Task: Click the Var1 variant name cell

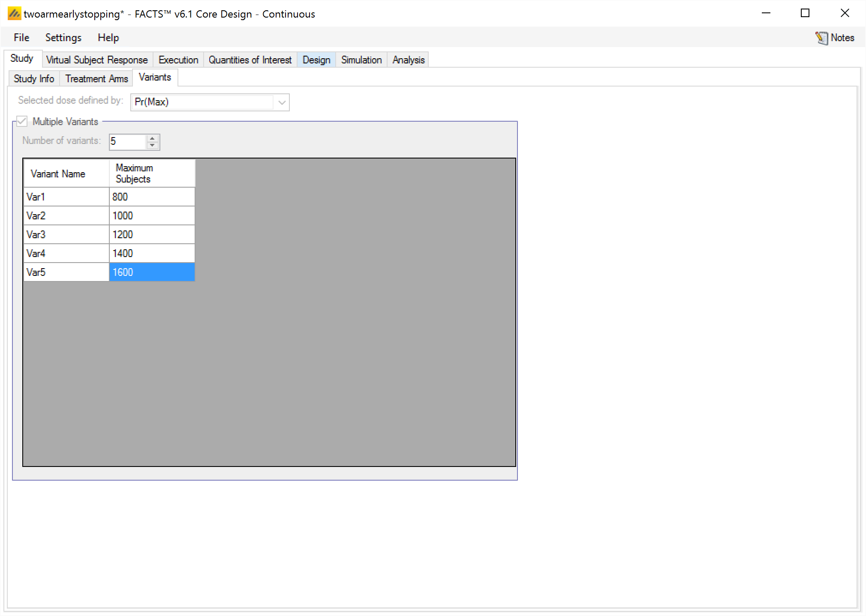Action: [x=66, y=197]
